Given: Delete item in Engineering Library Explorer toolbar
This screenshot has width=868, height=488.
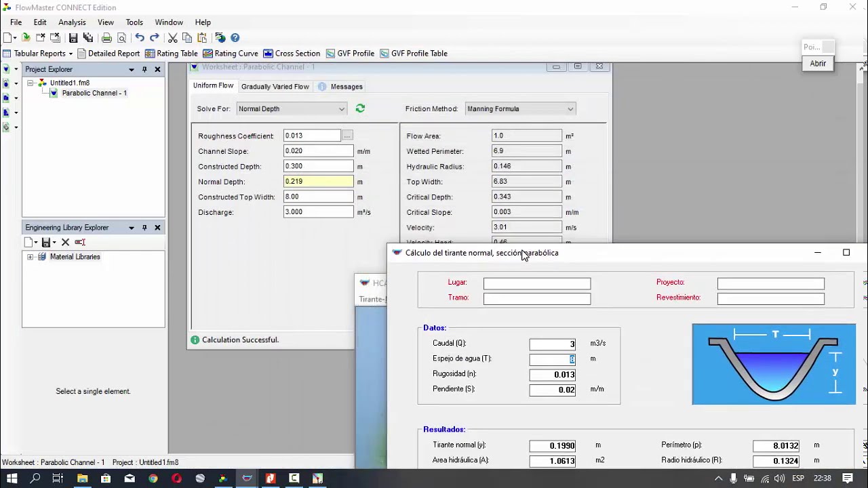Looking at the screenshot, I should 65,242.
